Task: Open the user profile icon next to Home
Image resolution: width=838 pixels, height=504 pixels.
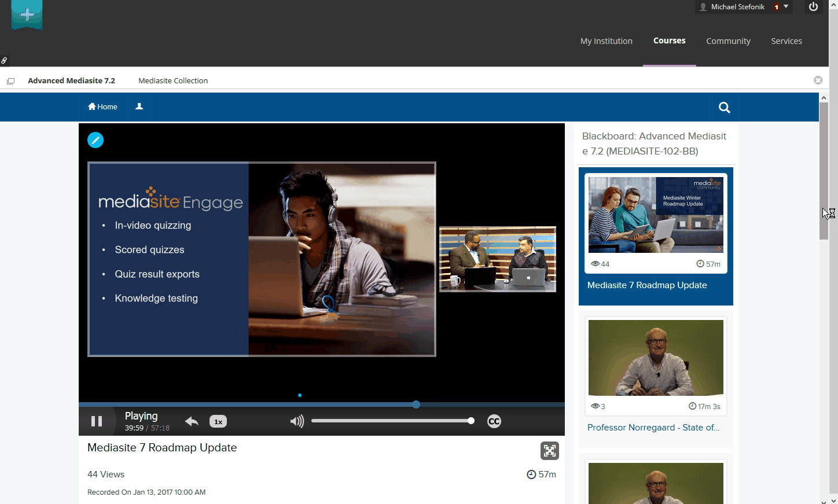Action: tap(139, 106)
